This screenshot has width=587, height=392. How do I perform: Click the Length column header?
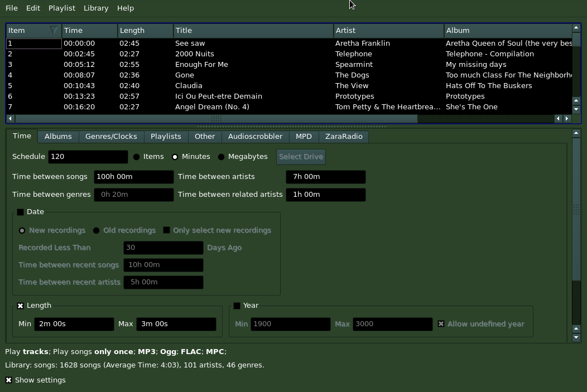pyautogui.click(x=146, y=30)
